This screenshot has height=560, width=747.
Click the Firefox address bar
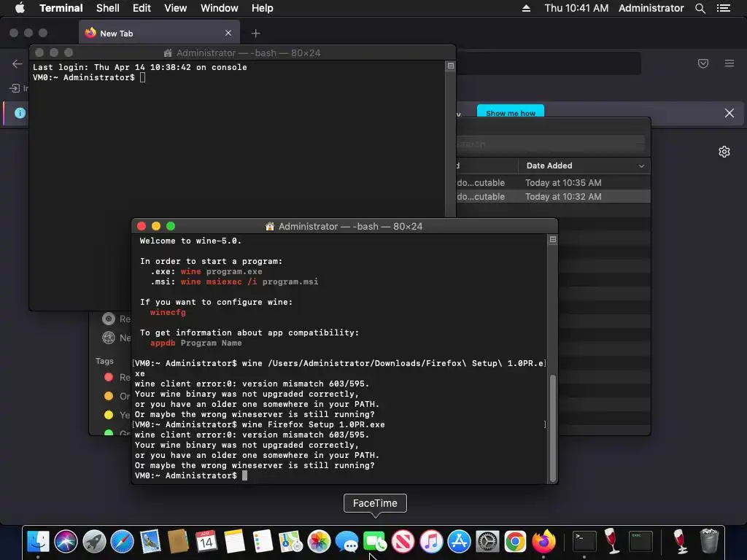click(x=548, y=63)
